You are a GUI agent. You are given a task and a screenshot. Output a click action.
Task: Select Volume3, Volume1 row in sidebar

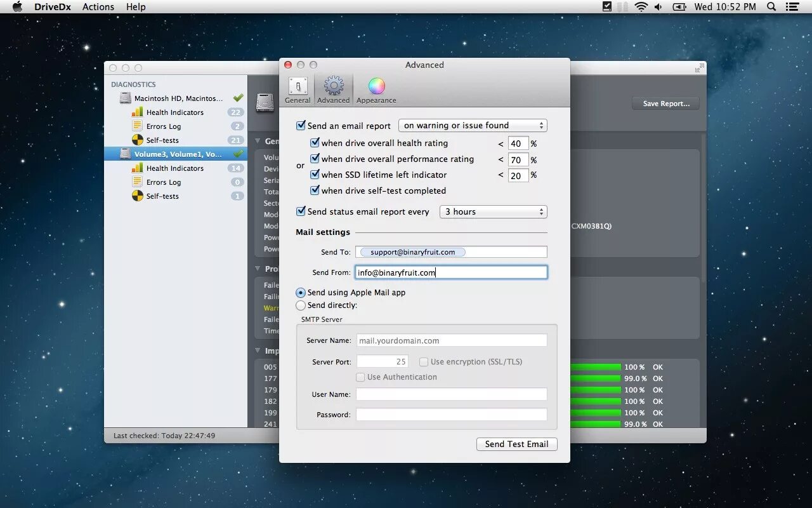tap(176, 154)
